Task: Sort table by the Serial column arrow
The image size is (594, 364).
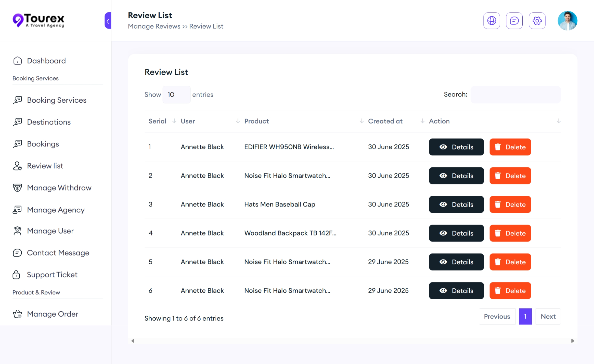Action: (174, 121)
